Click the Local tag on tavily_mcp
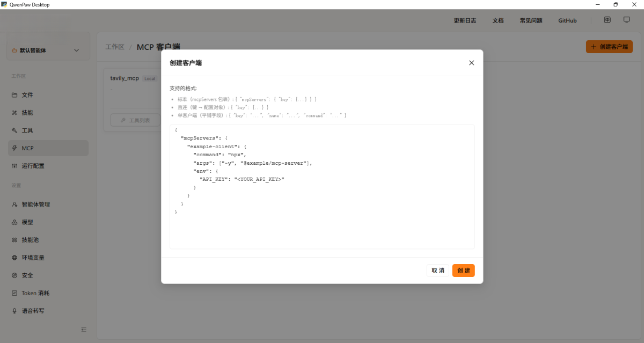Viewport: 644px width, 343px height. pyautogui.click(x=149, y=79)
